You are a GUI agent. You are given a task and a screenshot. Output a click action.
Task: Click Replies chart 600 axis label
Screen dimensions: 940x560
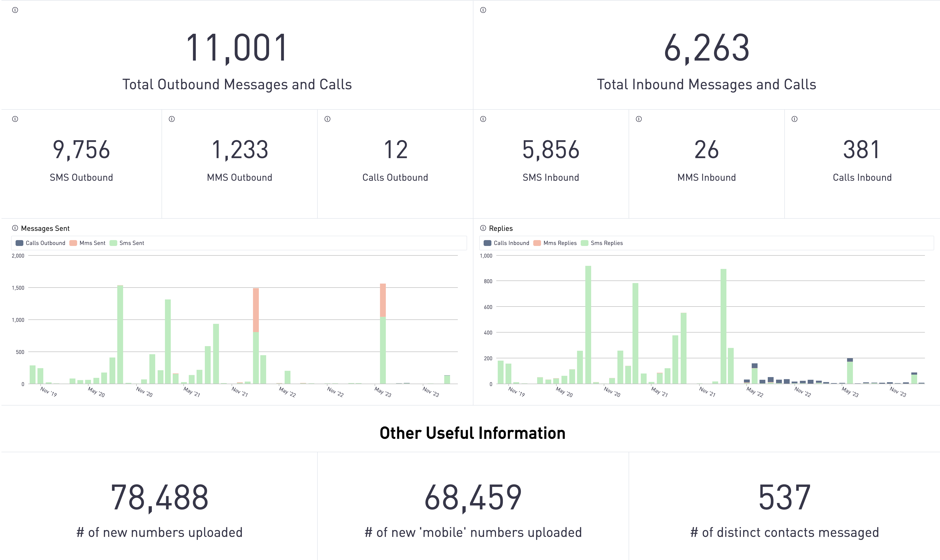click(x=488, y=307)
